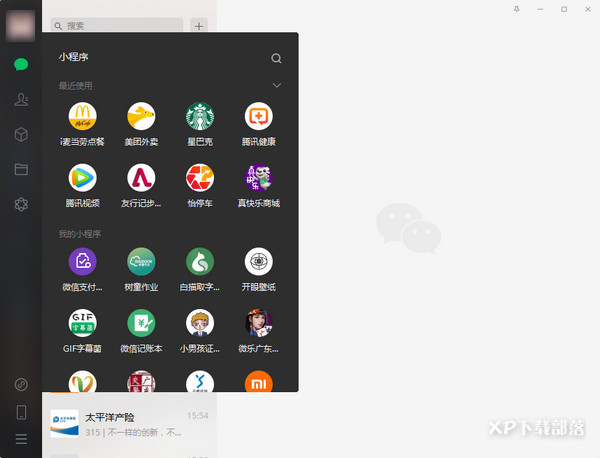The height and width of the screenshot is (458, 600).
Task: Open the Moments aperture icon in sidebar
Action: (21, 204)
